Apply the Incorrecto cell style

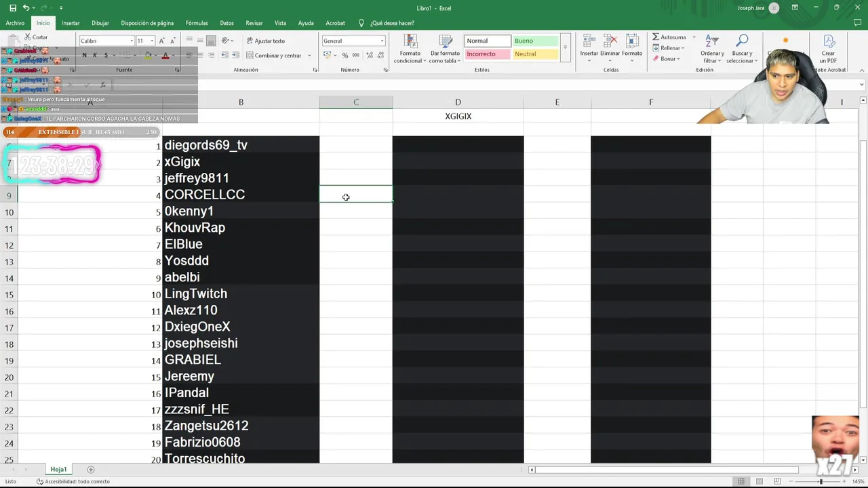488,54
